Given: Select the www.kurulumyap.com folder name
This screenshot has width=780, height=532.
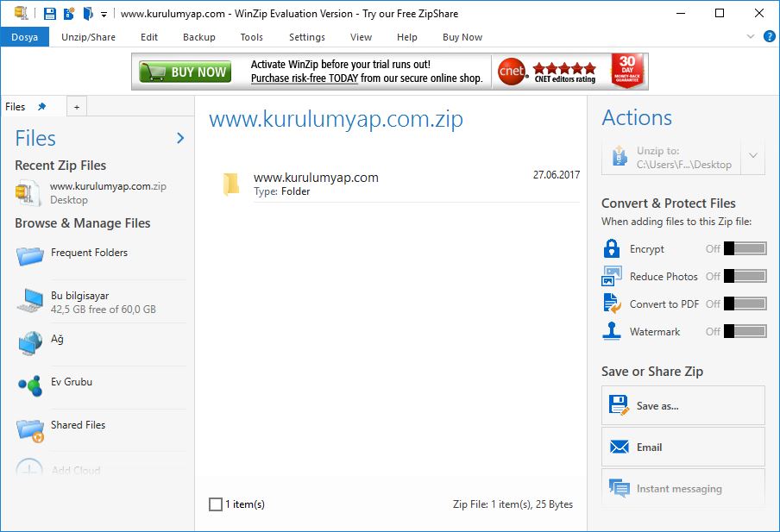Looking at the screenshot, I should (x=316, y=178).
